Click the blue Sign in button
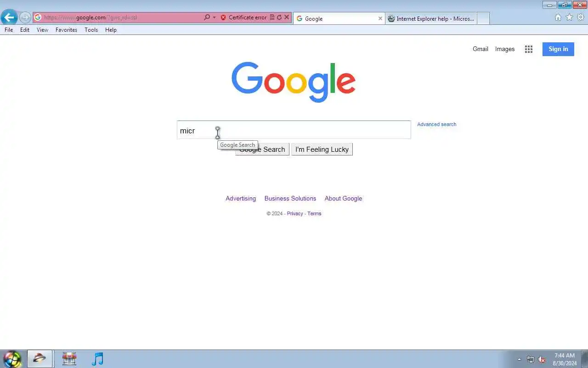 click(558, 49)
